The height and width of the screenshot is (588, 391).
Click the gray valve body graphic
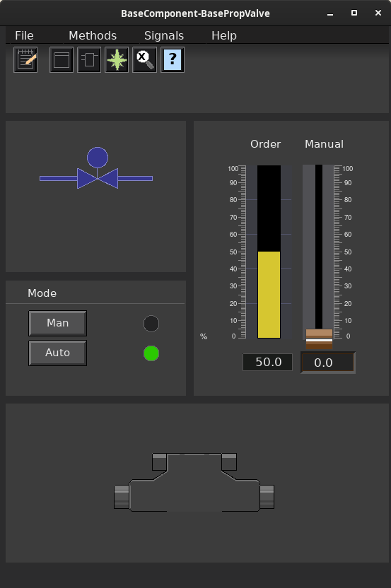tap(194, 482)
